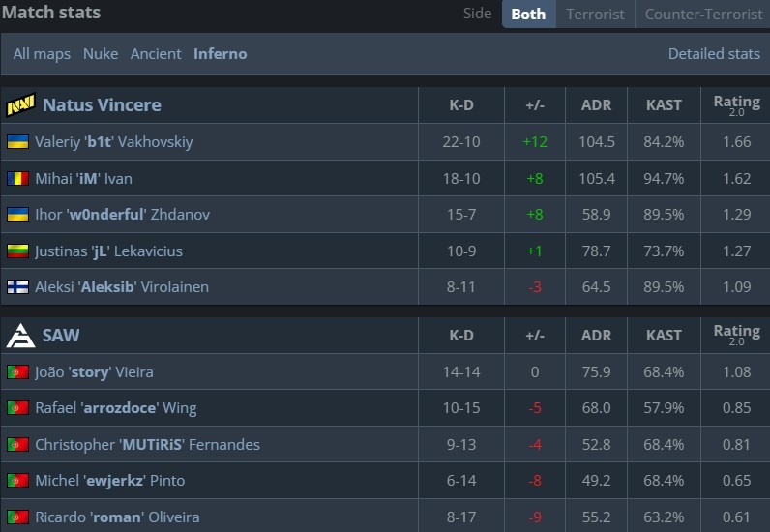Switch side filter to Terrorist
This screenshot has width=770, height=532.
tap(595, 15)
